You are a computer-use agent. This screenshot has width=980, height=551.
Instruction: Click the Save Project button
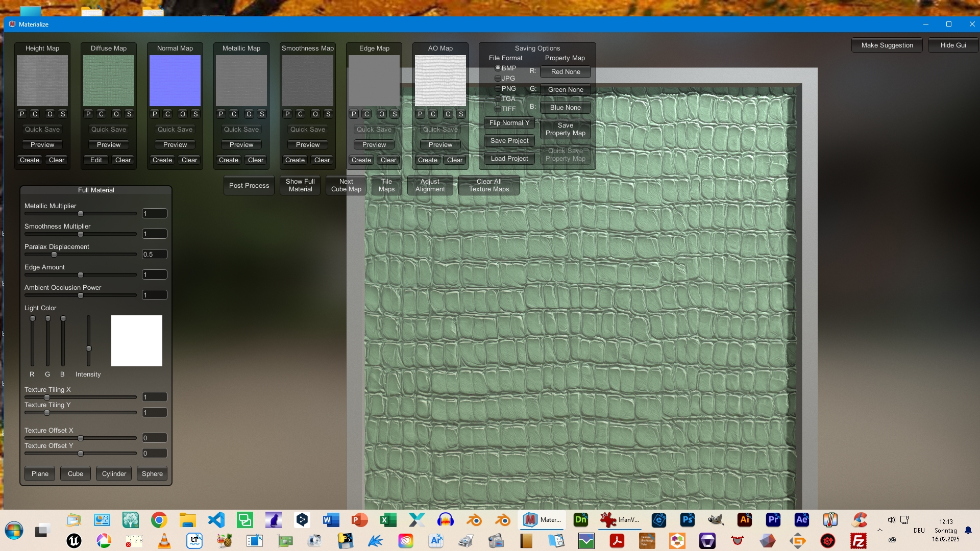(509, 141)
